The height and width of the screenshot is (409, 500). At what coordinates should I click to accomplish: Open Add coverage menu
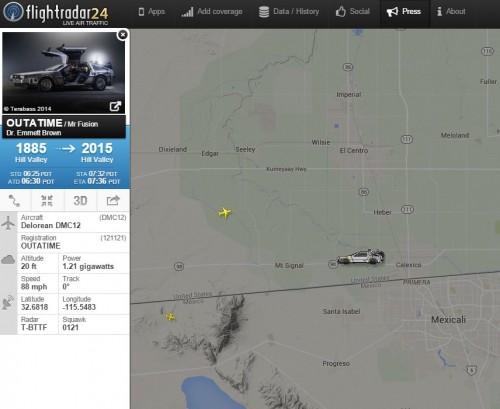(212, 12)
